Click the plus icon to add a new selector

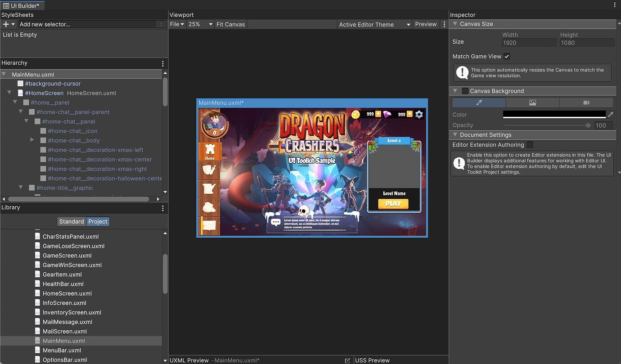[x=4, y=24]
